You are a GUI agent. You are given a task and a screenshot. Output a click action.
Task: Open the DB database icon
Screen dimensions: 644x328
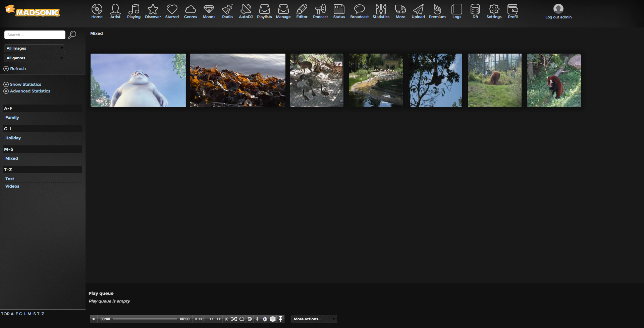tap(475, 11)
